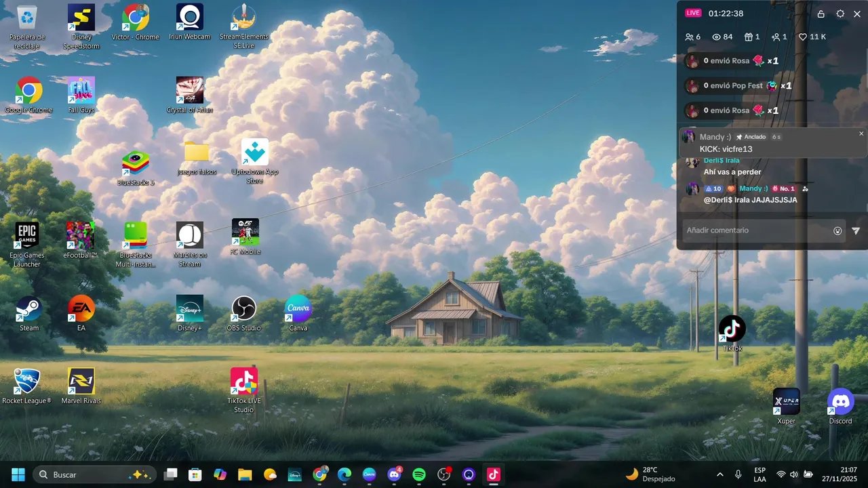The width and height of the screenshot is (868, 488).
Task: Open the TikTok desktop shortcut
Action: [x=732, y=334]
